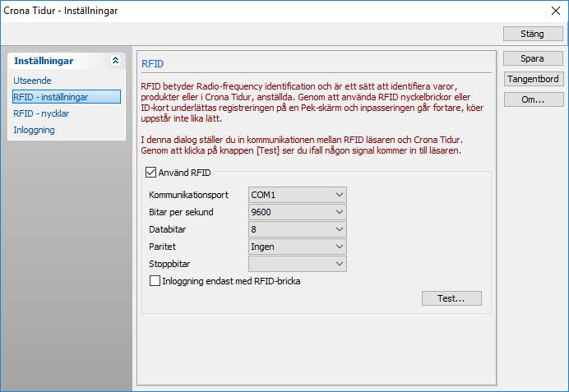Open the Tangentbord on-screen keyboard button

pos(533,79)
